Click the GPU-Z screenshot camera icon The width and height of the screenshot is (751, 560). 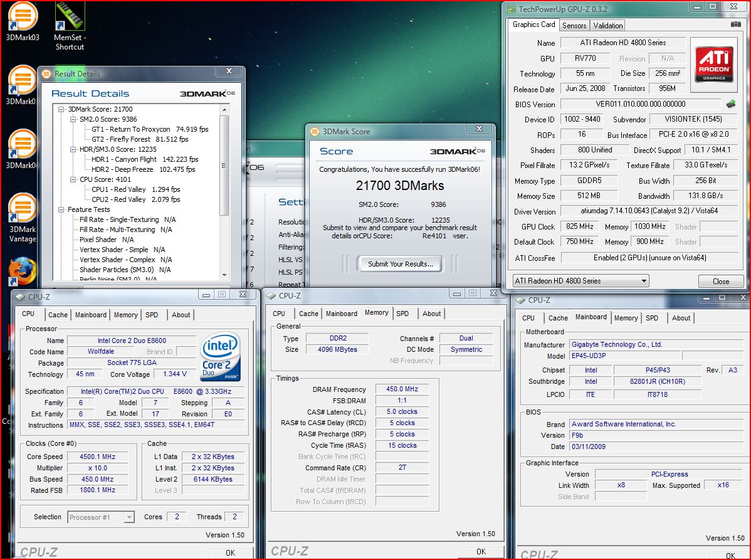click(x=736, y=24)
